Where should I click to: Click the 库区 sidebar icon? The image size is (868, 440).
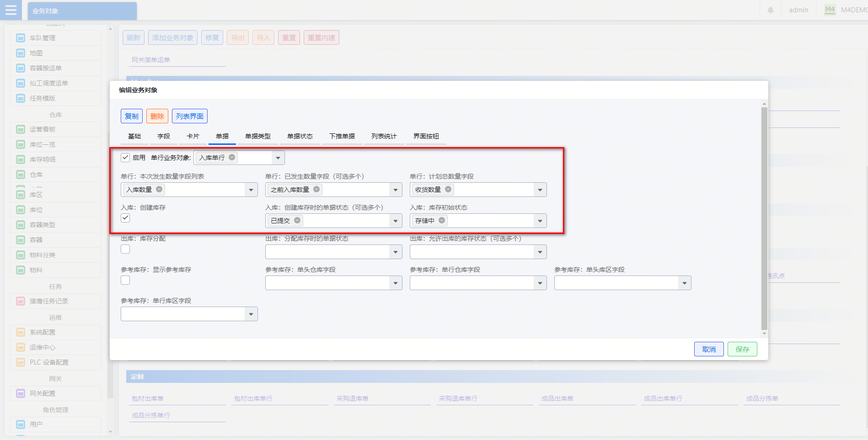[21, 195]
